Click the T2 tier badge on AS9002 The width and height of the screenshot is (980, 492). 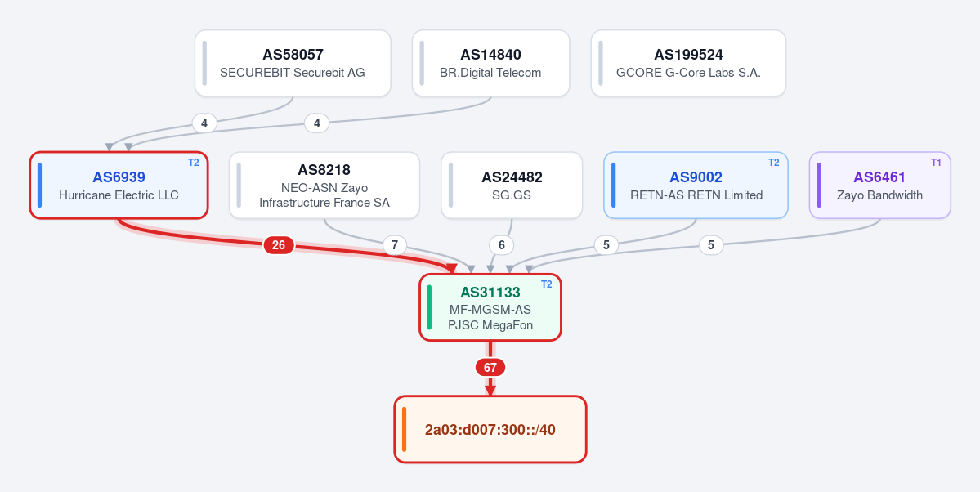coord(774,163)
